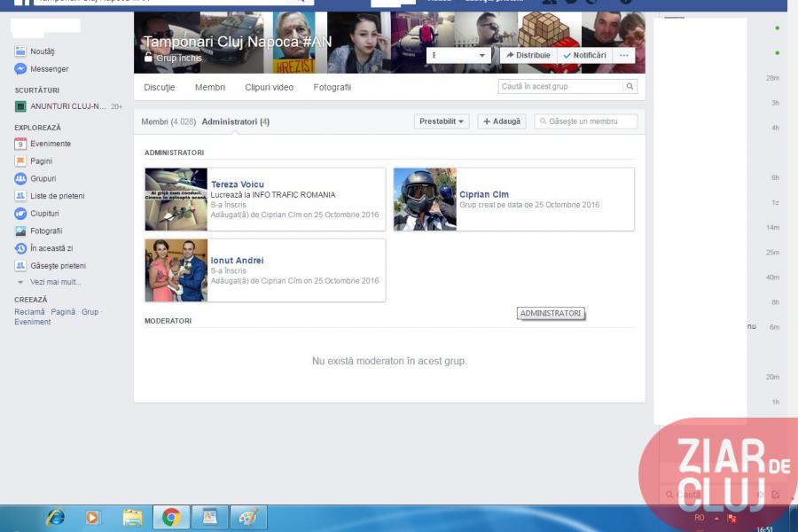
Task: Select the Membri (4.028) tab
Action: pos(168,121)
